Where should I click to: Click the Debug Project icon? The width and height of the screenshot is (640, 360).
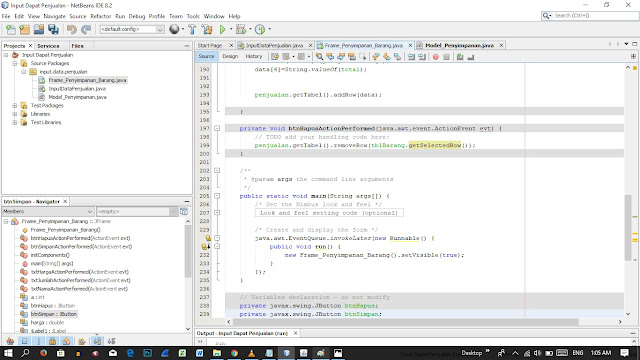click(241, 29)
